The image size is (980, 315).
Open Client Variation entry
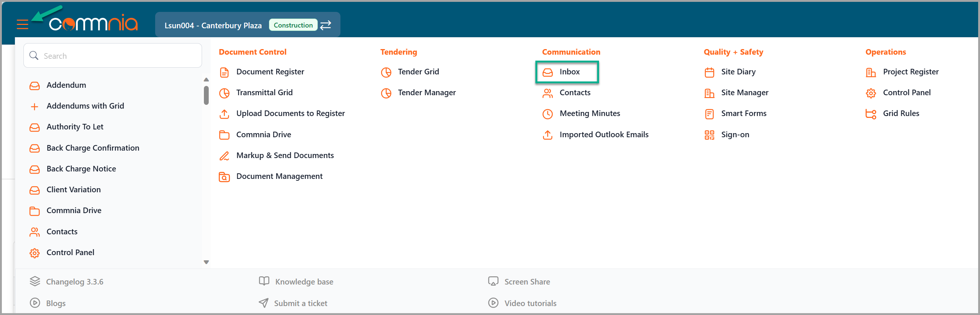[73, 190]
